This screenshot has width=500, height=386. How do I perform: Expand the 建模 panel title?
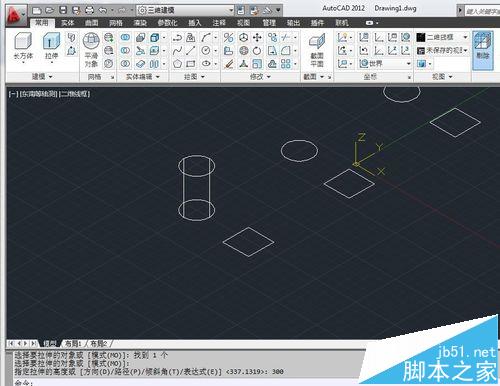click(x=42, y=77)
